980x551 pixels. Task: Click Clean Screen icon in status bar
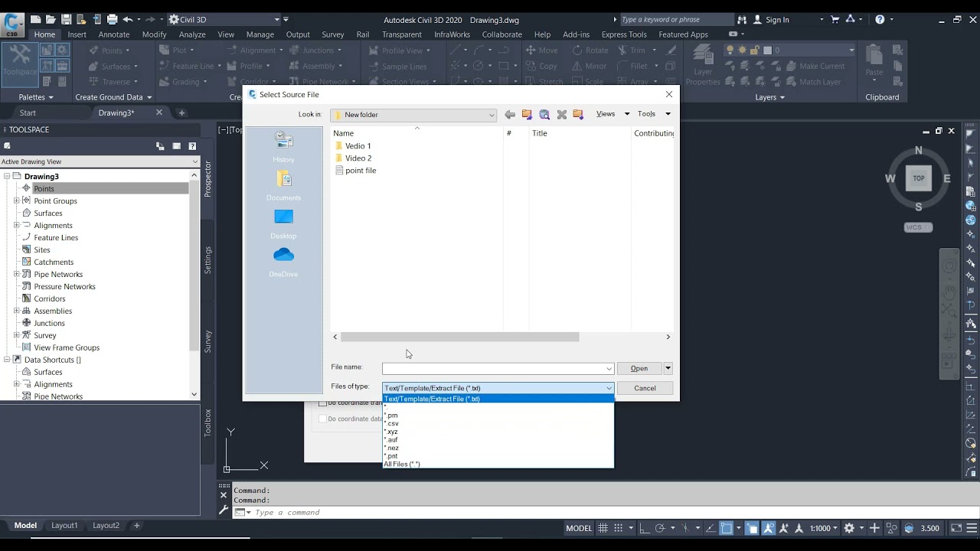(x=956, y=528)
